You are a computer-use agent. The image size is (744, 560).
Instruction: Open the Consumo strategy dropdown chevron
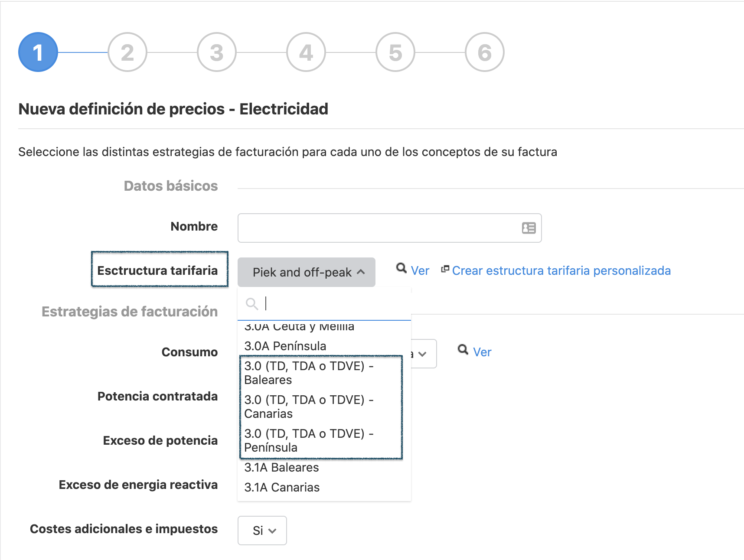(x=422, y=354)
